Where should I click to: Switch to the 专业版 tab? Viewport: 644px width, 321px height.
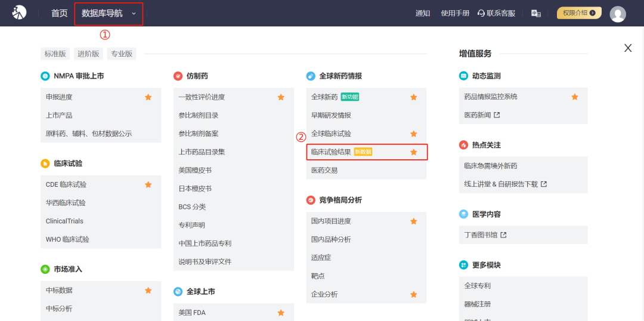[x=122, y=54]
